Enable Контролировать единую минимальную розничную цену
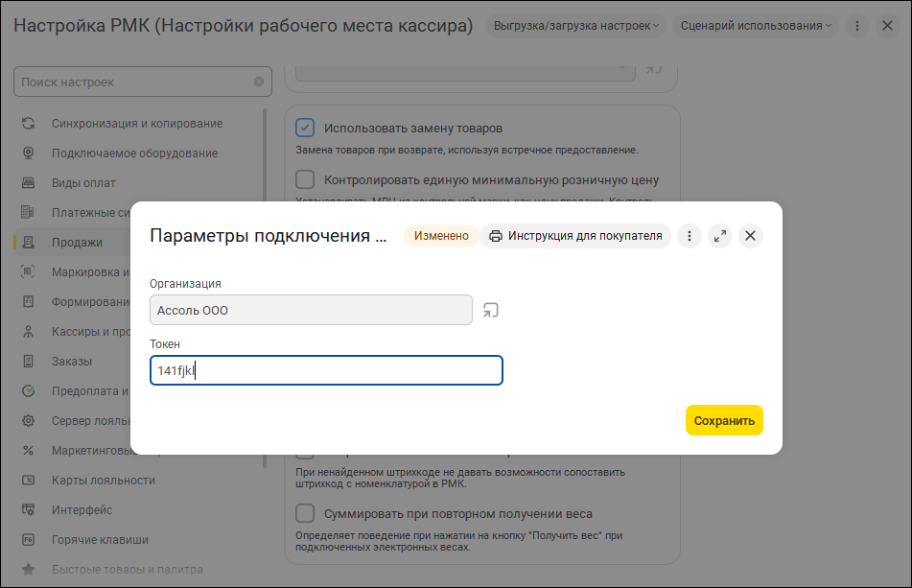The height and width of the screenshot is (588, 912). (x=305, y=179)
